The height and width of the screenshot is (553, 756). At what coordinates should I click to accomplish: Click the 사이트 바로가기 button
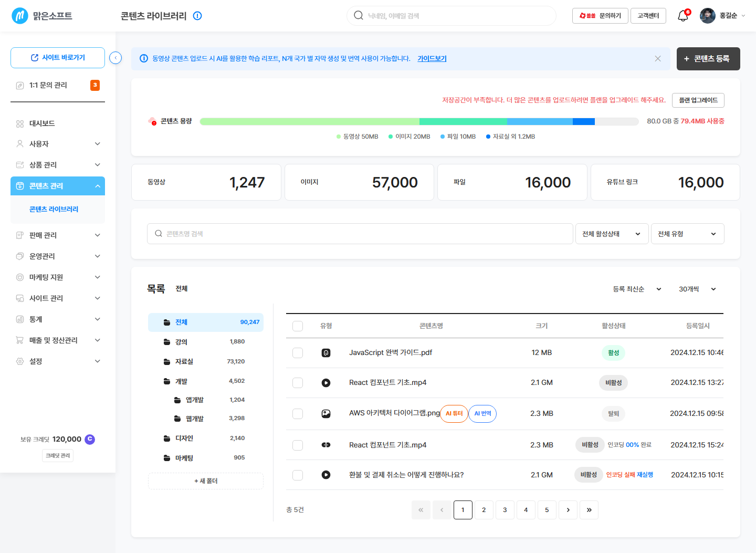tap(58, 58)
